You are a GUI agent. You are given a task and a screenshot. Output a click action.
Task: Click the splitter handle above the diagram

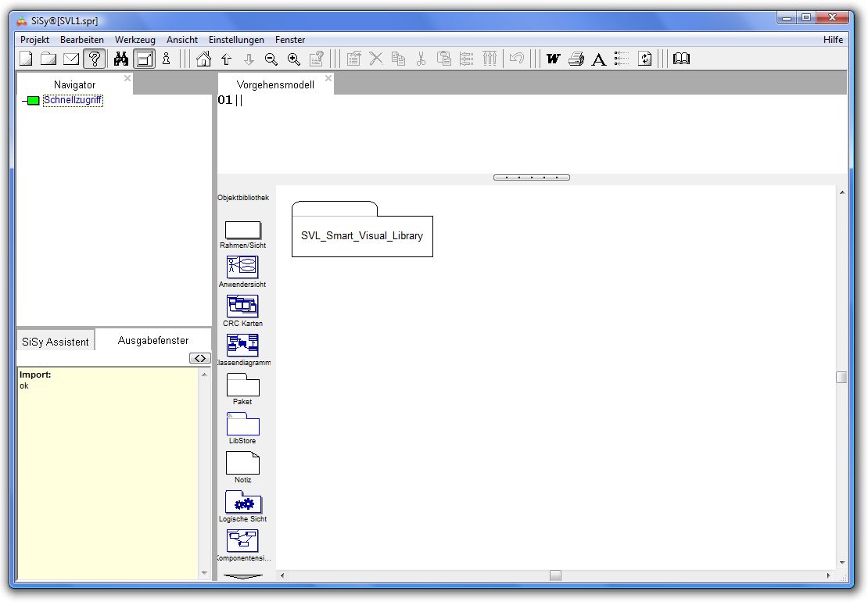coord(532,177)
